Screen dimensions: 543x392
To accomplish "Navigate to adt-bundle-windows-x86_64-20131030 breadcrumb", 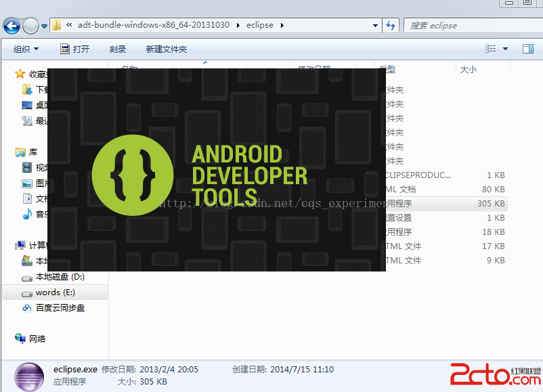I will 152,25.
